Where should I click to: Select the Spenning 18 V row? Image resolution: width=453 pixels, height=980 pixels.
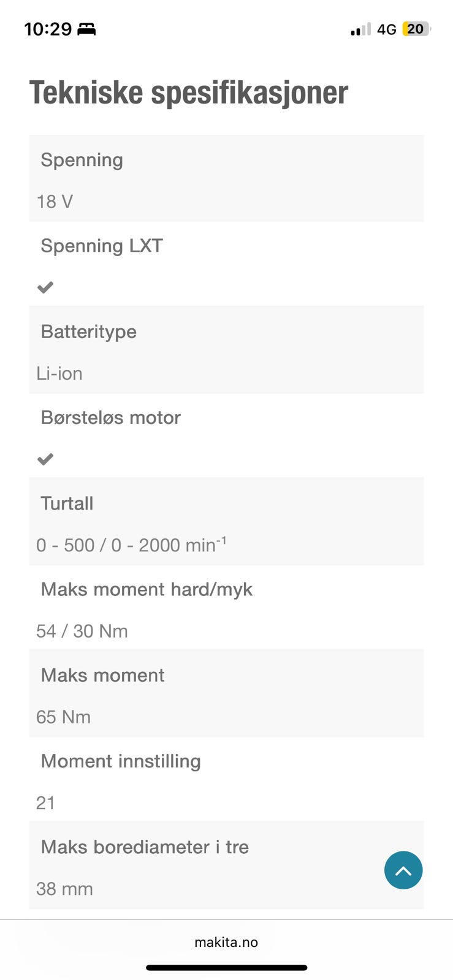pos(226,178)
